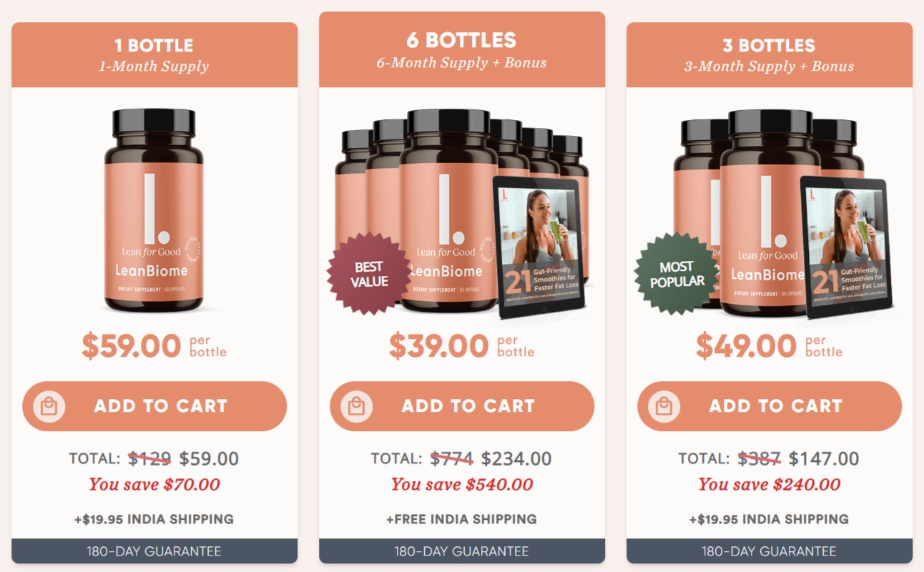The image size is (924, 572).
Task: Click the Most Popular green starburst badge
Action: (677, 275)
